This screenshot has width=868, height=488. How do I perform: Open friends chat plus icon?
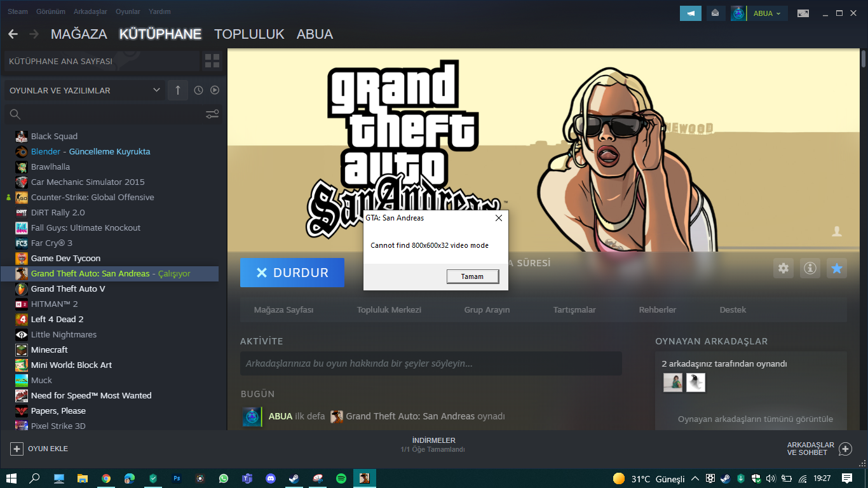click(845, 449)
